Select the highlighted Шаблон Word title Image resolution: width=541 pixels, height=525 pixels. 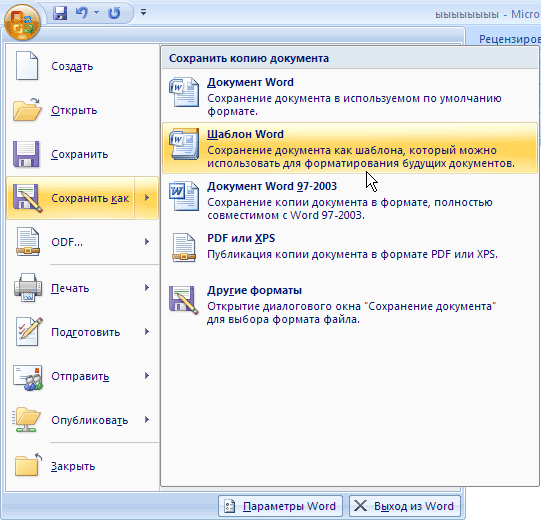click(x=245, y=134)
